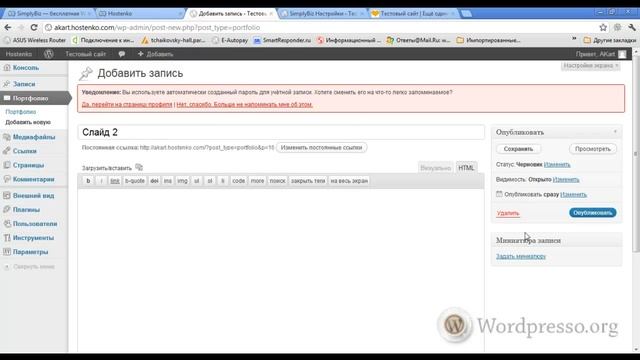Viewport: 640px width, 360px height.
Task: Switch to the SimplyBiz — бесплатная tab
Action: pyautogui.click(x=48, y=13)
